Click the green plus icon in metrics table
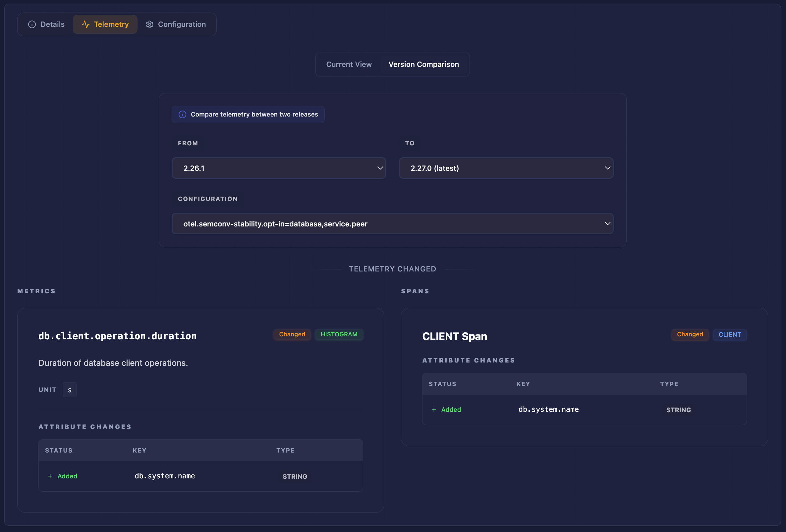This screenshot has width=786, height=532. [x=50, y=476]
